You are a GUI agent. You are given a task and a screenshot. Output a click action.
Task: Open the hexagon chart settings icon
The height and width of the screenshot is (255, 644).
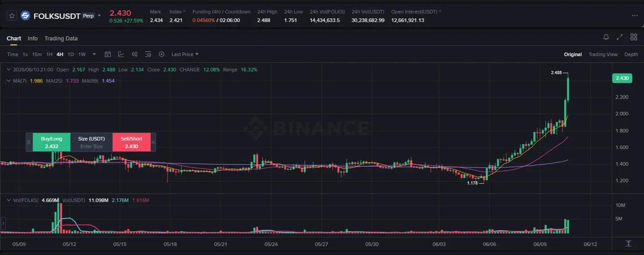click(162, 54)
